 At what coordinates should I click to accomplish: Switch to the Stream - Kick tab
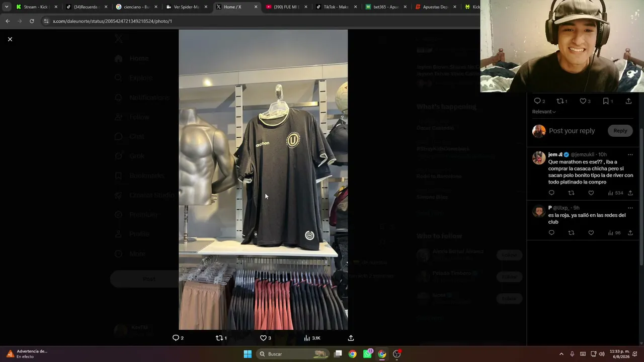pyautogui.click(x=37, y=7)
